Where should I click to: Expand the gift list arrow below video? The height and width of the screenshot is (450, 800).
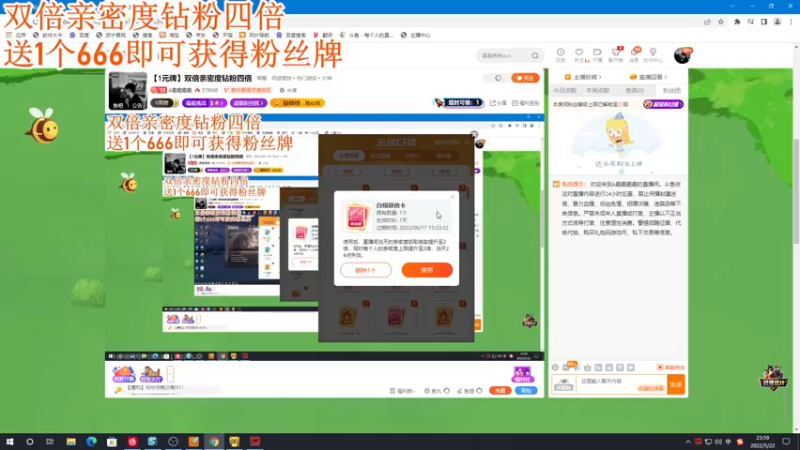pyautogui.click(x=170, y=374)
